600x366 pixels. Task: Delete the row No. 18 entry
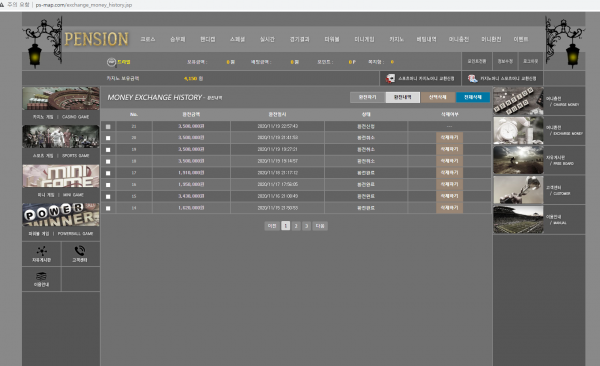[449, 161]
